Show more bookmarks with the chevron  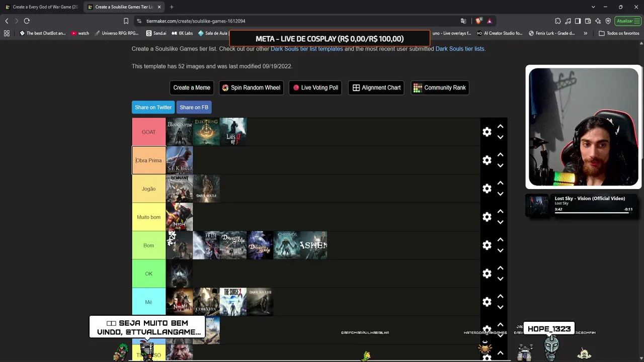585,33
